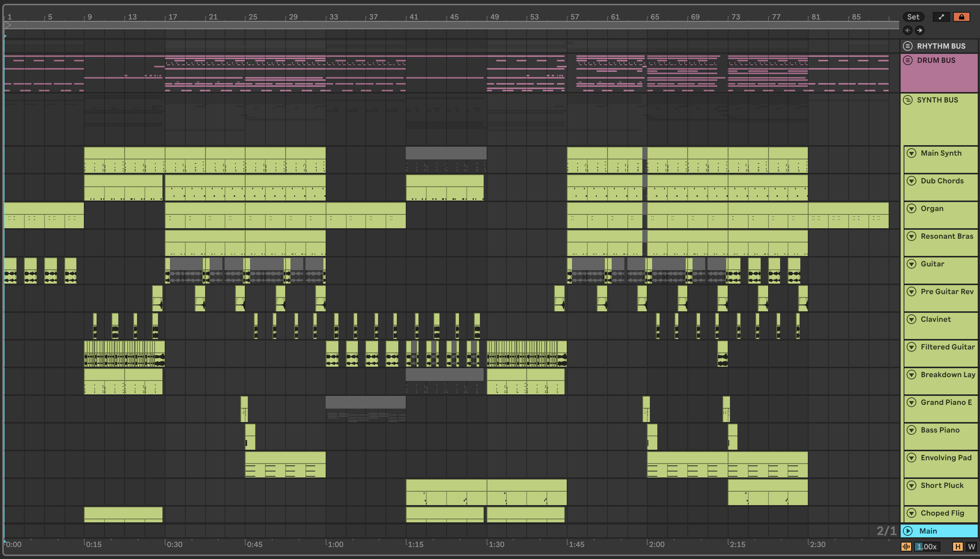Toggle the lock envelopes button

pyautogui.click(x=961, y=17)
